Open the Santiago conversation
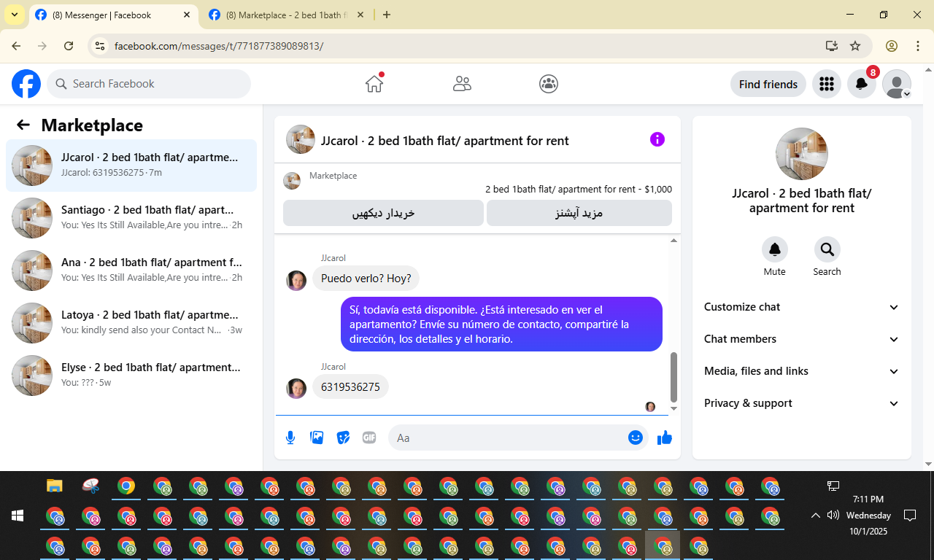 pyautogui.click(x=131, y=218)
